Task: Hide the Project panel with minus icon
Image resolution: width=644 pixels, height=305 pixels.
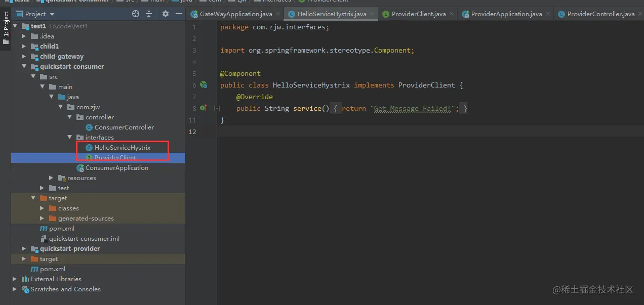Action: [x=178, y=14]
